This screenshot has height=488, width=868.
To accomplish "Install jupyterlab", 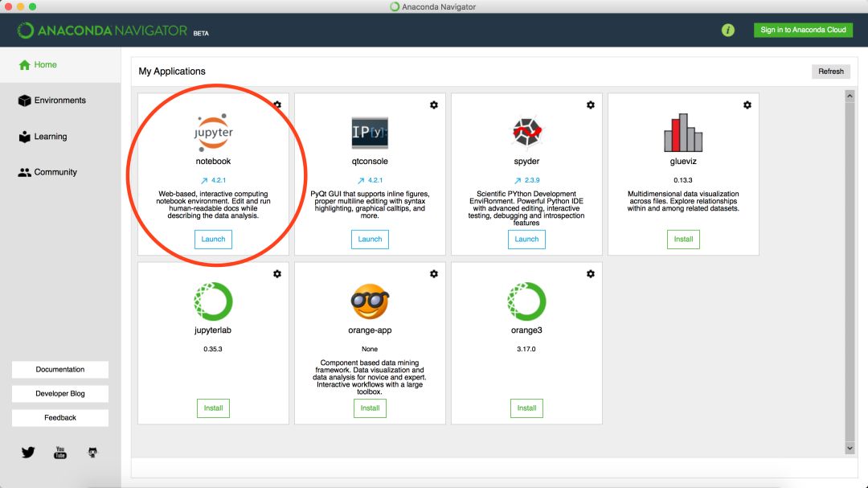I will pyautogui.click(x=213, y=408).
